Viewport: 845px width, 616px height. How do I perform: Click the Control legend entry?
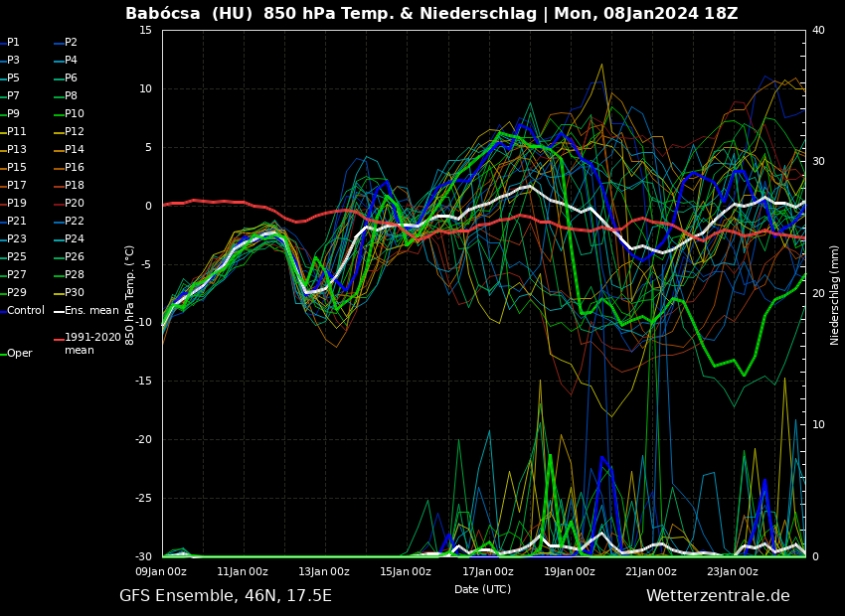25,311
